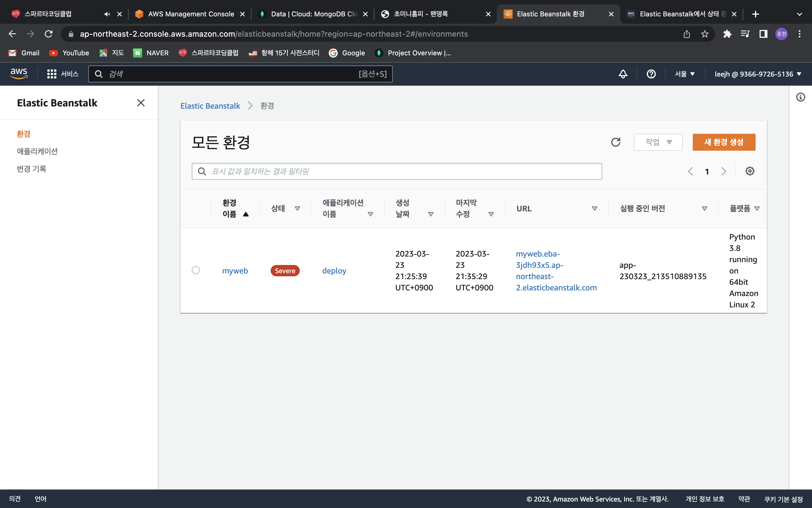Bookmark this page with the star icon
812x508 pixels.
point(705,34)
